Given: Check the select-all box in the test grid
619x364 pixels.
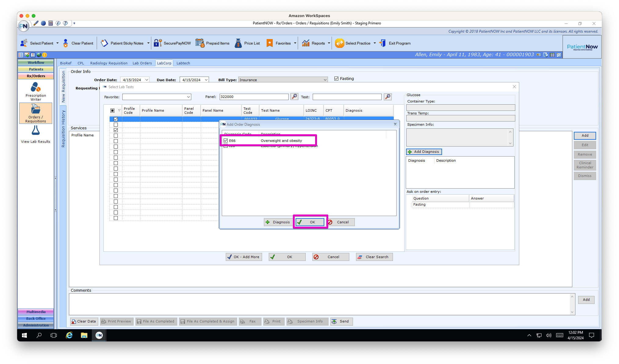Looking at the screenshot, I should pos(113,110).
